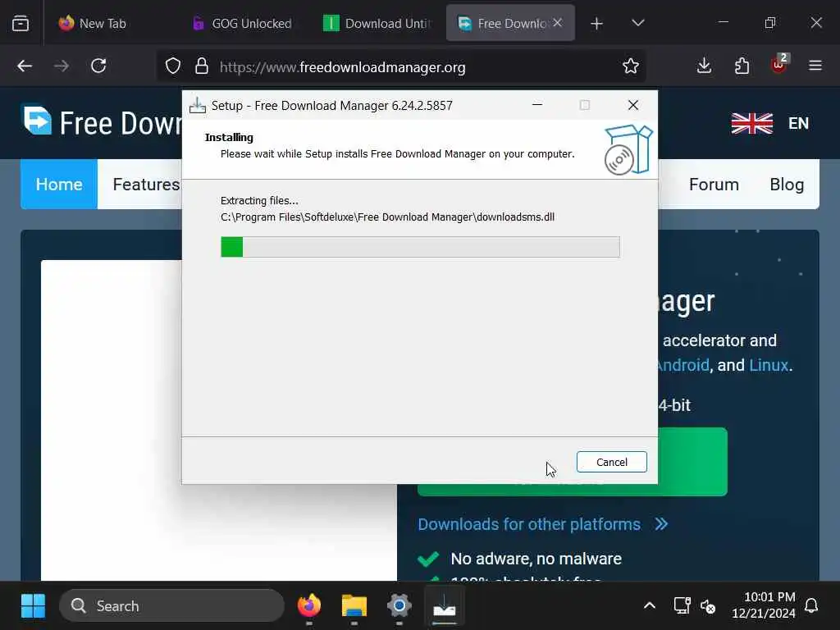The width and height of the screenshot is (840, 630).
Task: Close the Setup dialog window
Action: (x=632, y=105)
